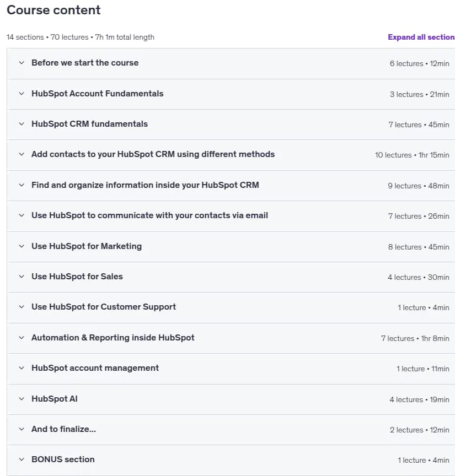The height and width of the screenshot is (476, 455).
Task: Expand the 'And to finalize...' section title
Action: (x=63, y=429)
